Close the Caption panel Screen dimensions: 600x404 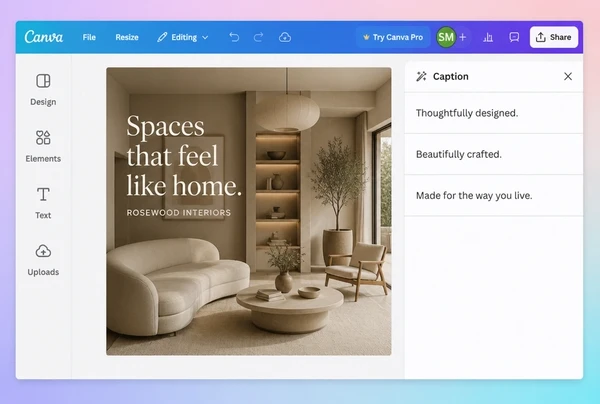coord(568,77)
